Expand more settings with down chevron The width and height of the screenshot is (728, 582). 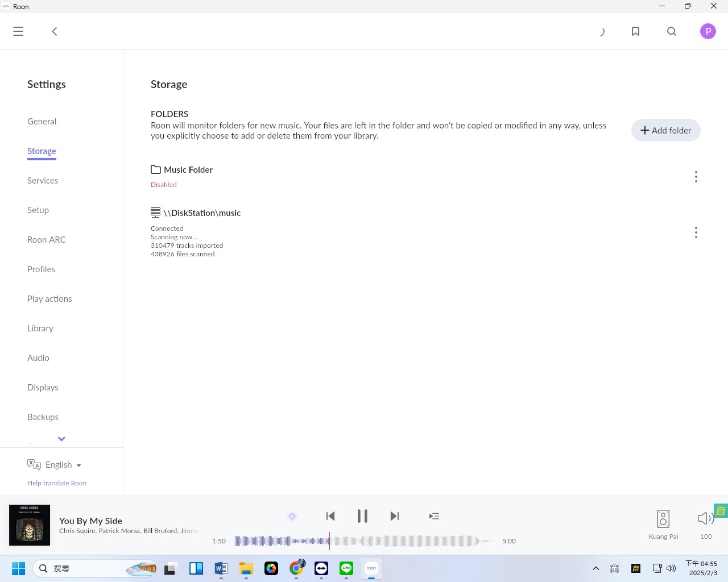(61, 439)
